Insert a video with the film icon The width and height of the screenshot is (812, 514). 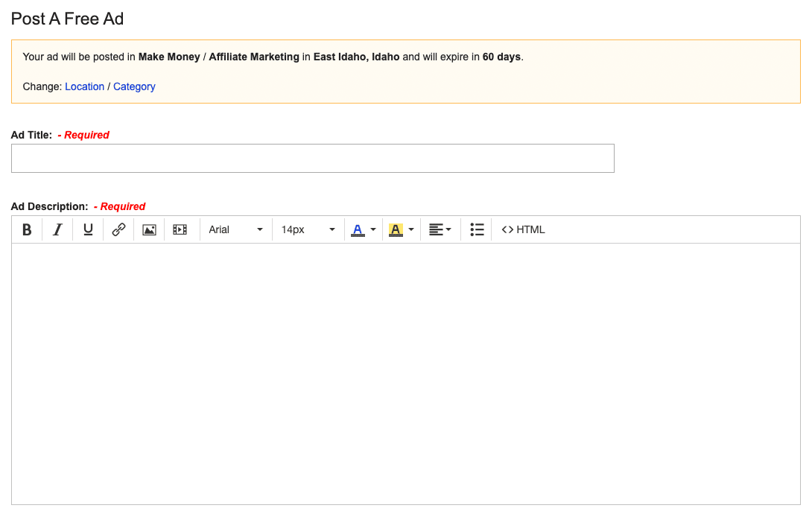180,229
